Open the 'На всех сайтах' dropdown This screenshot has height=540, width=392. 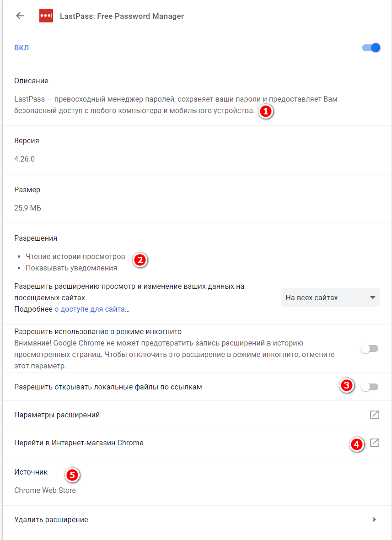click(330, 297)
